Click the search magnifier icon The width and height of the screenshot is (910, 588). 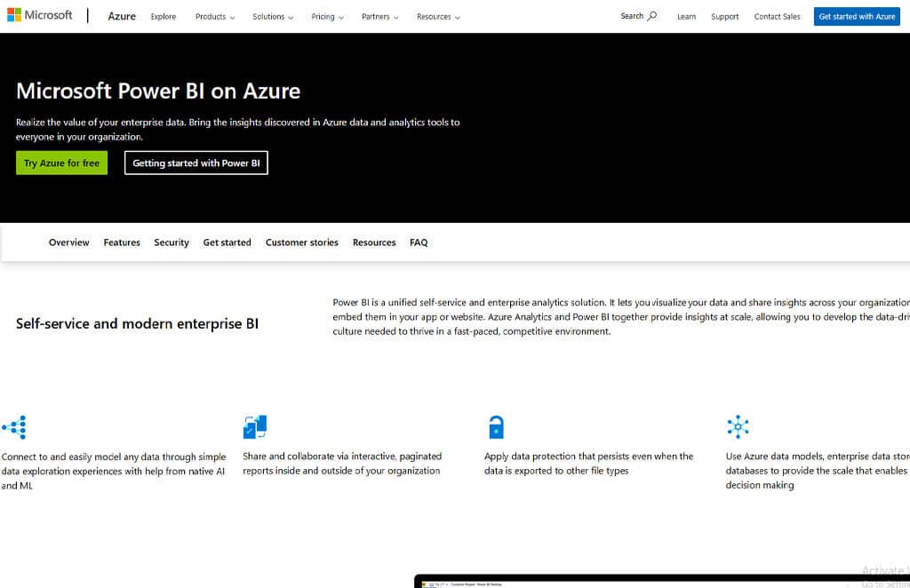click(x=652, y=16)
